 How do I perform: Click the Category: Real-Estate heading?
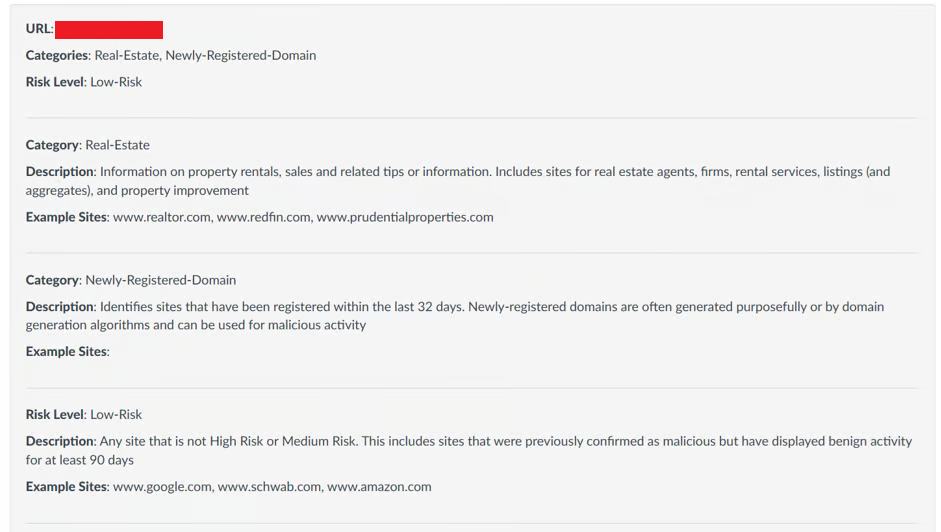pos(88,145)
